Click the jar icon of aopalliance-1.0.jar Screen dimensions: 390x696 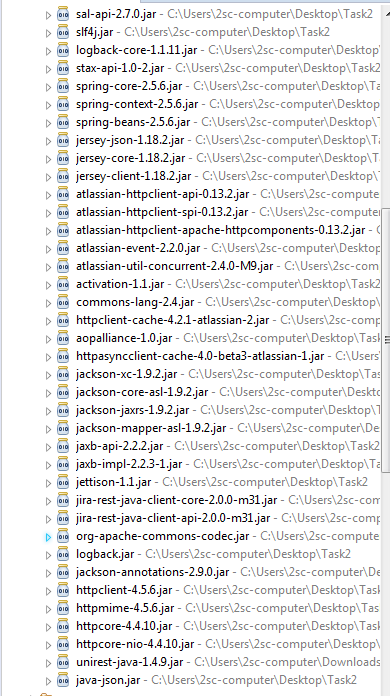click(63, 338)
